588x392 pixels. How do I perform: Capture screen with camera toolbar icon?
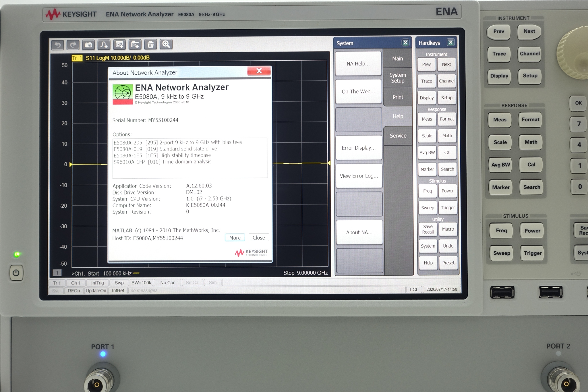coord(88,45)
